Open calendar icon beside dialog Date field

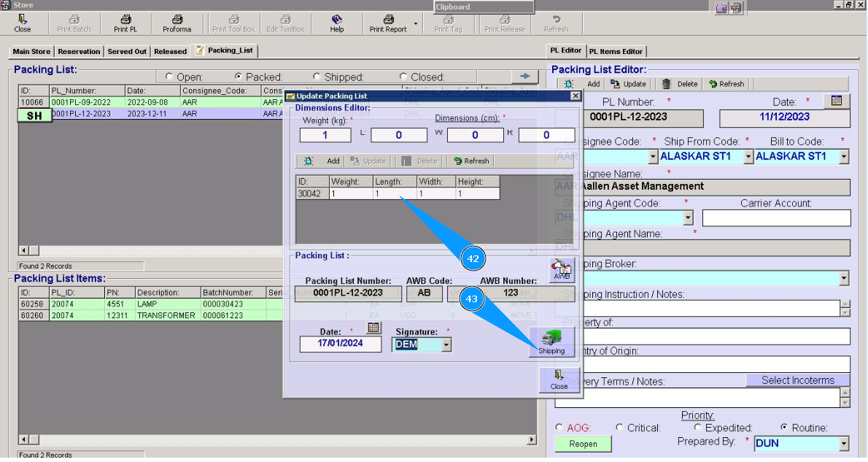373,328
